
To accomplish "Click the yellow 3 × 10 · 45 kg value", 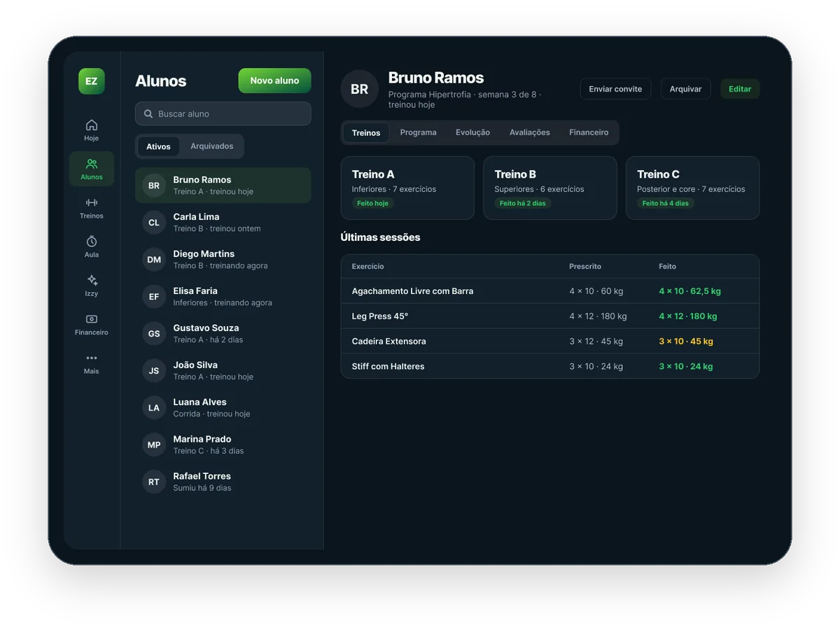I will 686,342.
